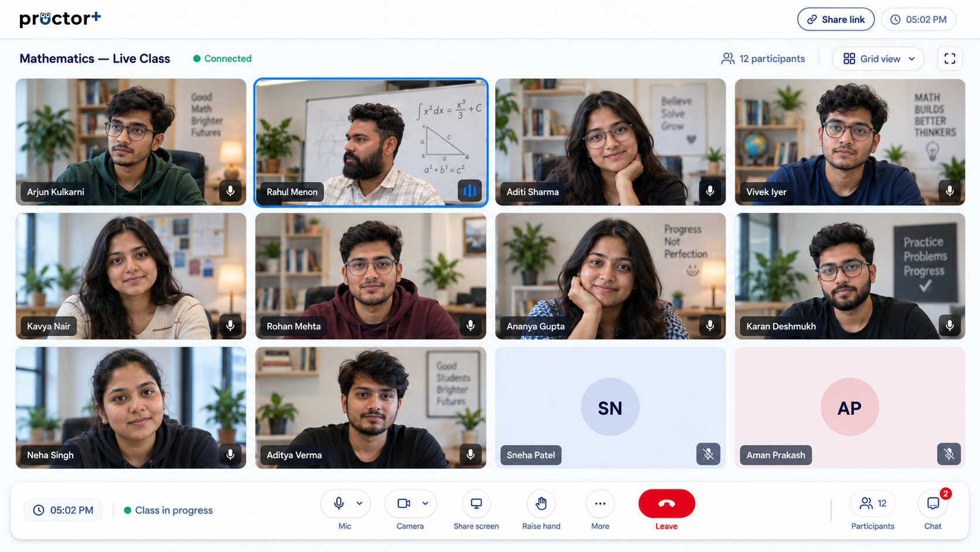Click mic icon on Aditya Verma's tile
Viewport: 980px width, 552px height.
470,455
